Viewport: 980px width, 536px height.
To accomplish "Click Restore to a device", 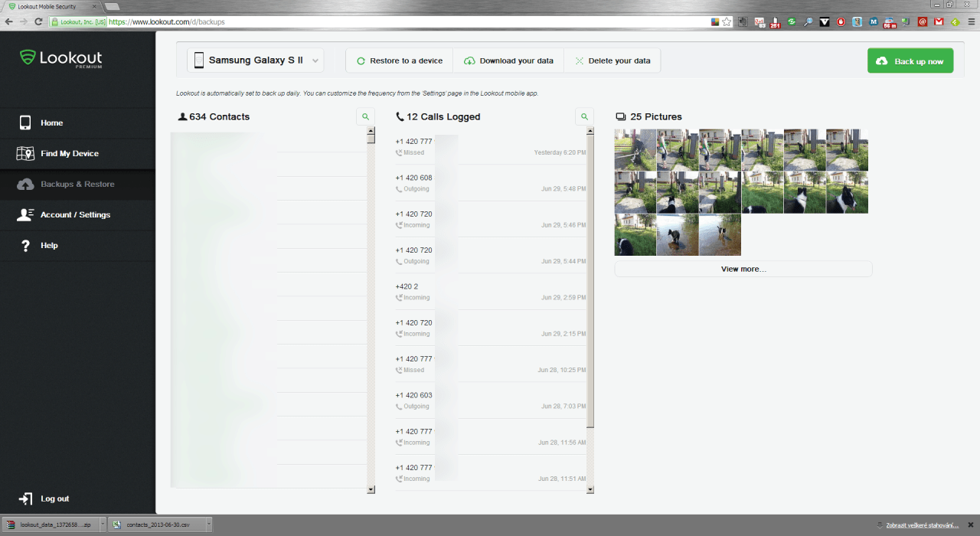I will (x=400, y=60).
